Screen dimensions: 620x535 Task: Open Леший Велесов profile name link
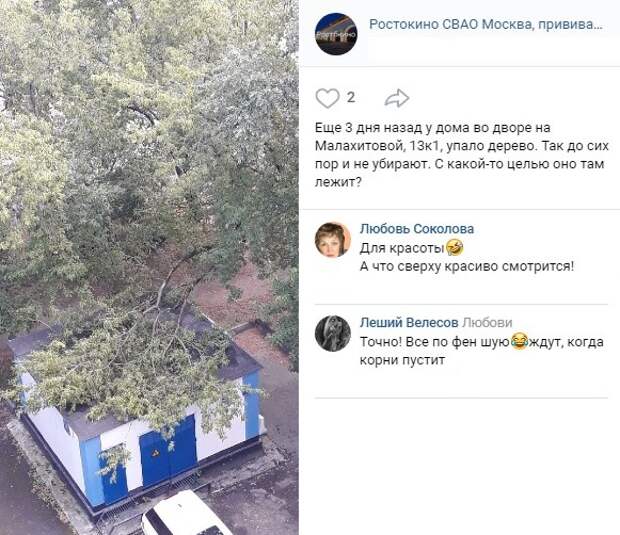click(x=409, y=323)
